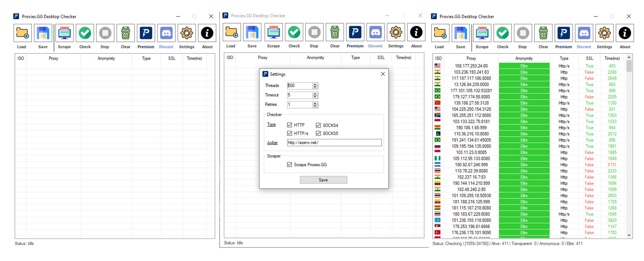
Task: Open Premium icon in left window
Action: (146, 33)
